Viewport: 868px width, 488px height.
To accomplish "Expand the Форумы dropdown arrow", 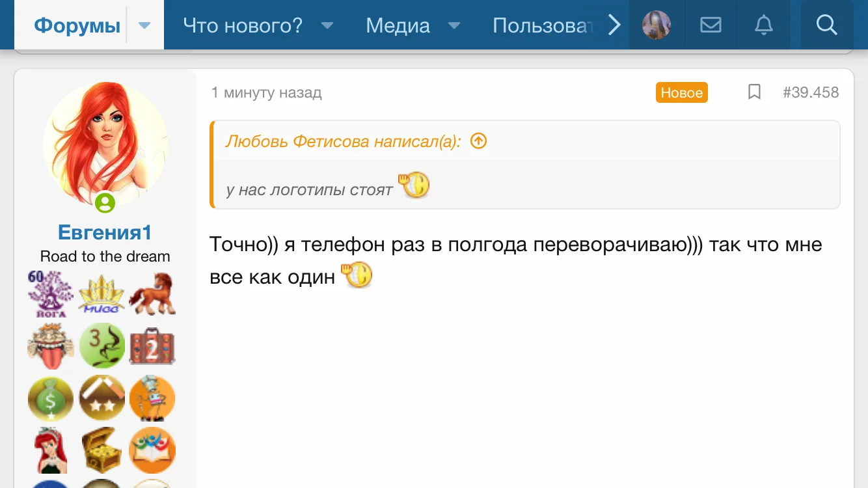I will point(145,25).
